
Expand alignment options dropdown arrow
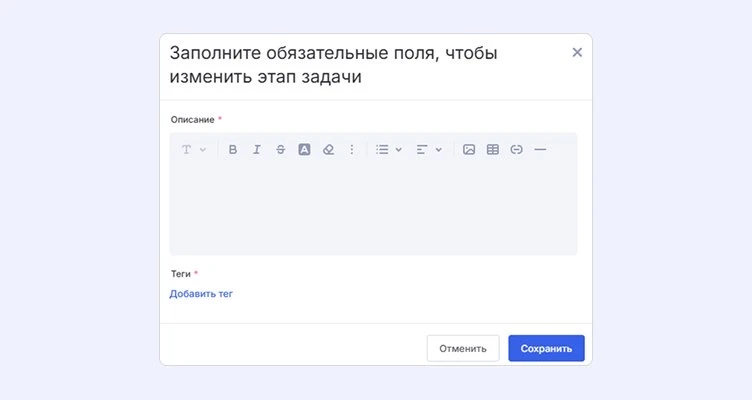click(x=438, y=150)
